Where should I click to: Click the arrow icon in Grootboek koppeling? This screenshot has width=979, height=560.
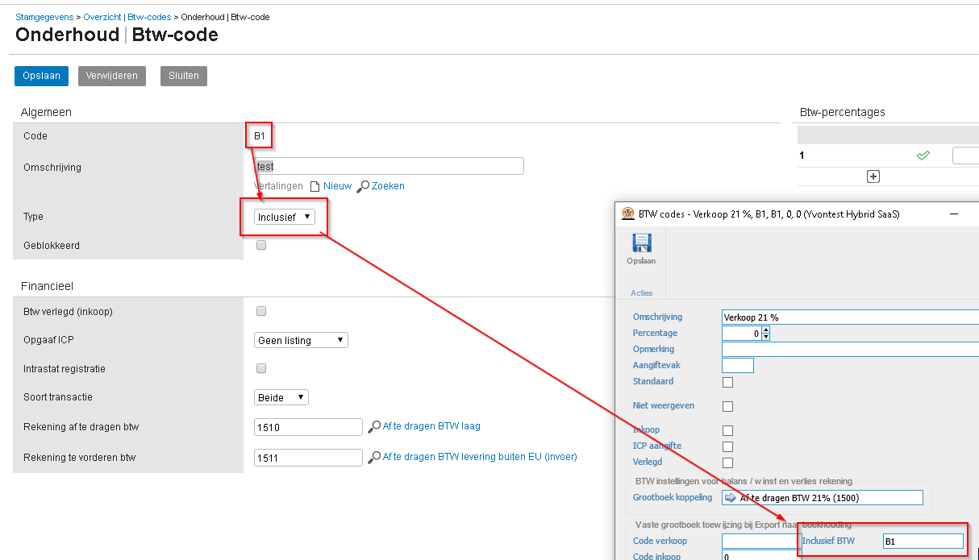[731, 498]
